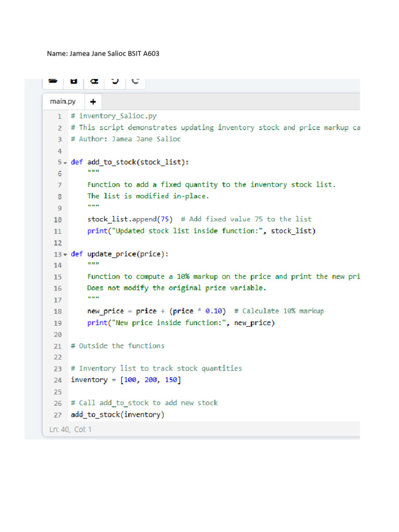Click the eraser clear icon
Viewport: 399px width, 532px height.
coord(94,81)
